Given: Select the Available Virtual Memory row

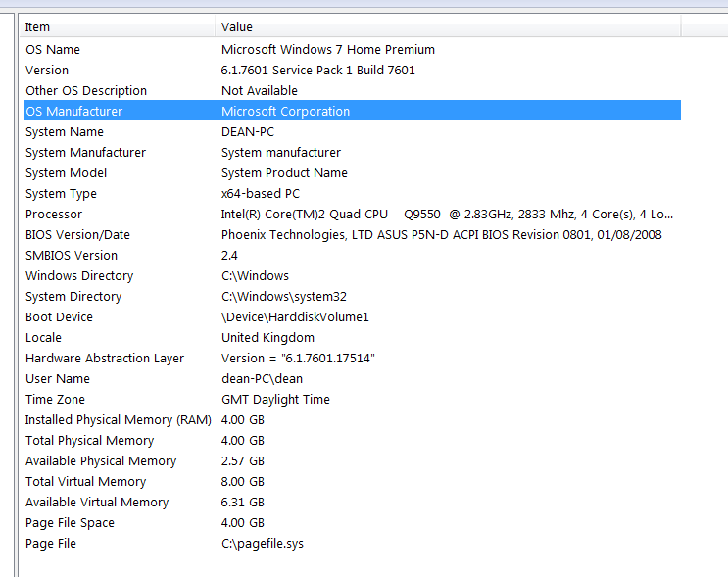Looking at the screenshot, I should pos(97,503).
